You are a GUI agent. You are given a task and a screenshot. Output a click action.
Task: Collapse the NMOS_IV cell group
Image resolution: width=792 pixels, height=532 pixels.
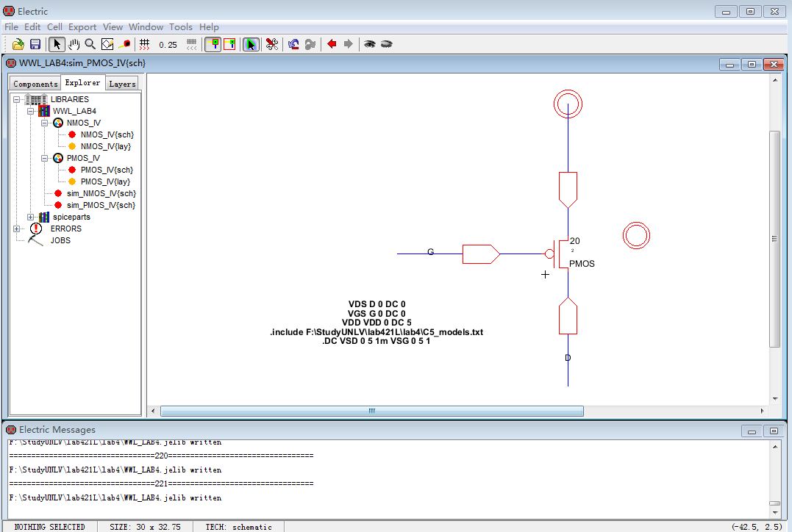point(44,123)
